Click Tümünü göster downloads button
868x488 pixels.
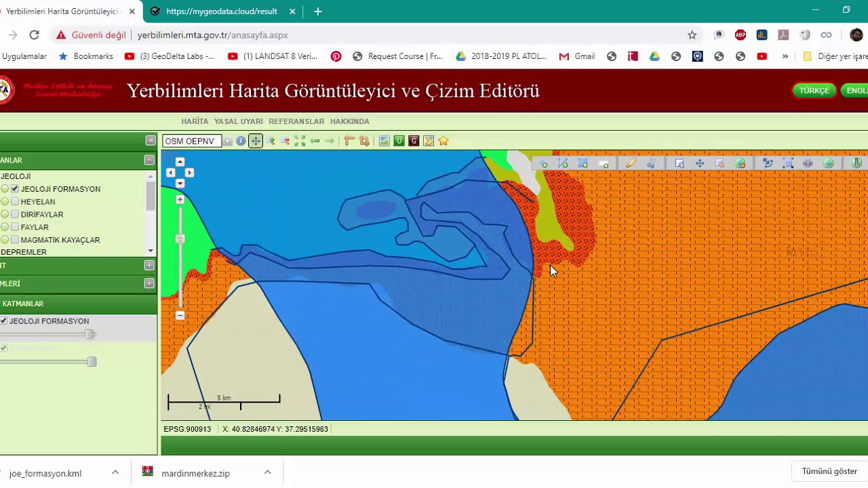(x=829, y=471)
